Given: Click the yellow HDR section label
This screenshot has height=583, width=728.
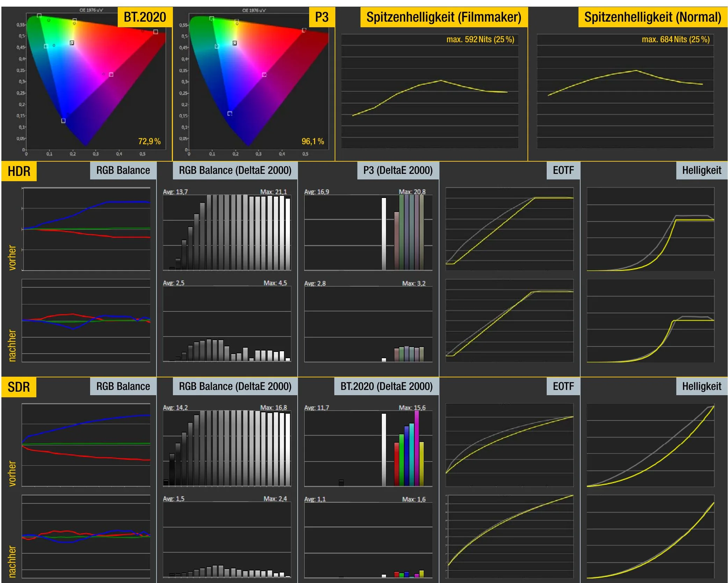Looking at the screenshot, I should click(19, 171).
